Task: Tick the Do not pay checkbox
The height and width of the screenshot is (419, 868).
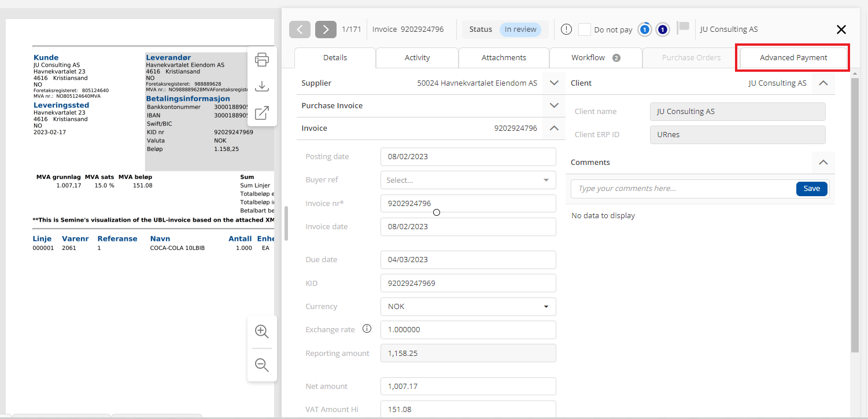Action: [x=585, y=30]
